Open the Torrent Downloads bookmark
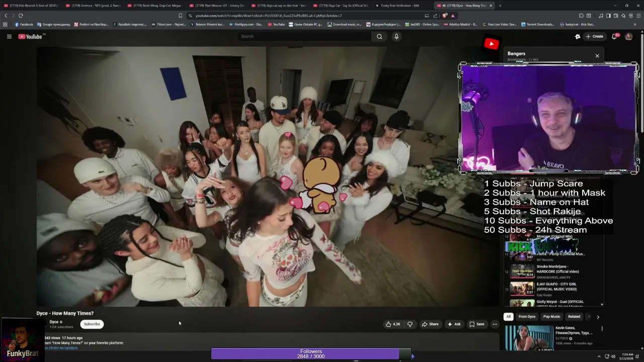 pos(537,24)
